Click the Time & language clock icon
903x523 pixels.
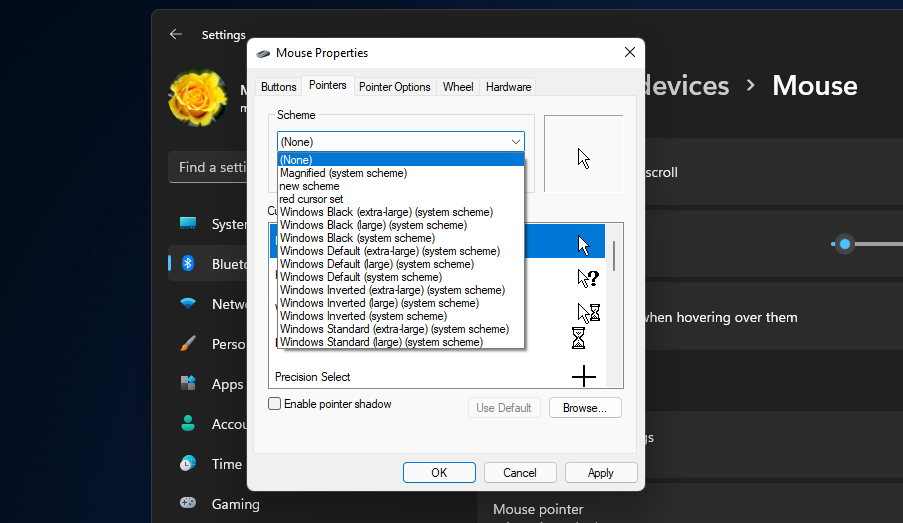pos(188,464)
